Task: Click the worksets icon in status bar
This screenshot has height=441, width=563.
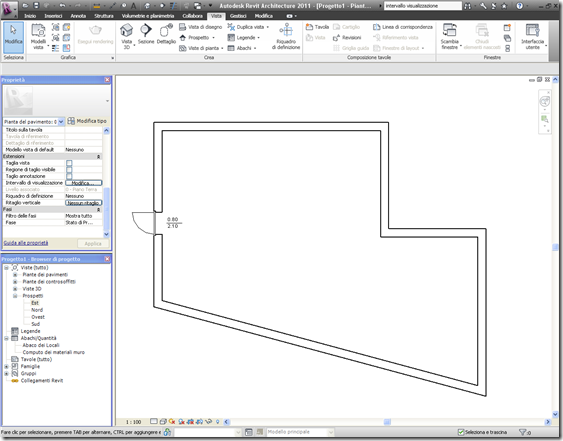Action: tap(167, 432)
